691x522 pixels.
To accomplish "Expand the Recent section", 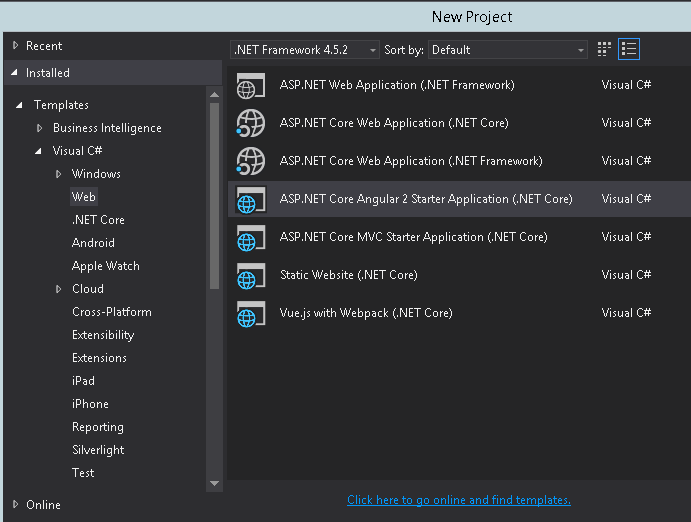I will tap(15, 45).
